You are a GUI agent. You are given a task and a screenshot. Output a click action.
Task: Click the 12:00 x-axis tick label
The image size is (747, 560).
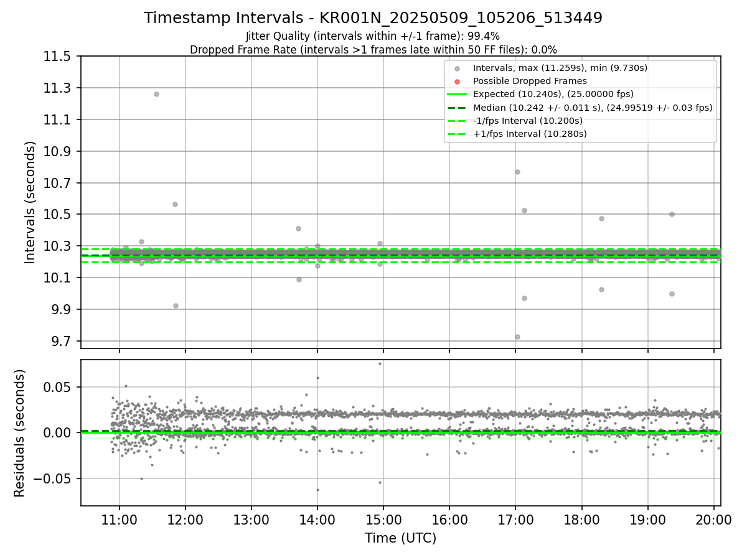(x=186, y=520)
